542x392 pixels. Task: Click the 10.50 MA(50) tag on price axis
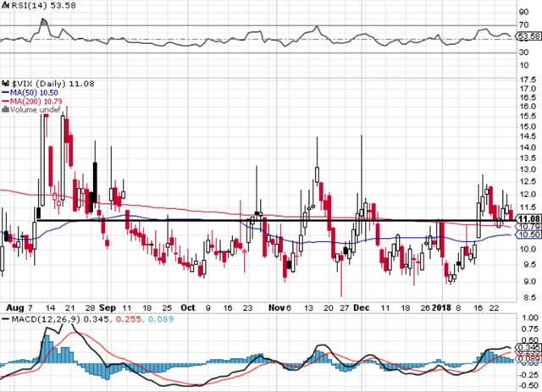[x=528, y=235]
